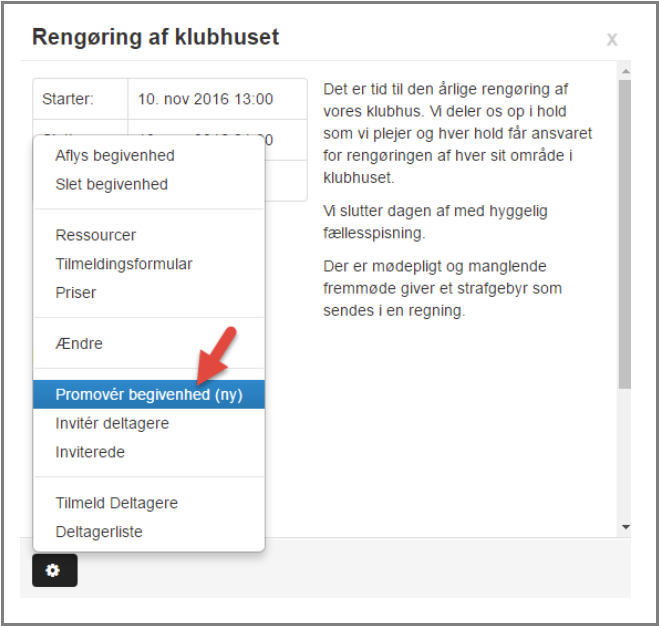Open 'Tilmeldingsformular' menu item

coord(124,264)
